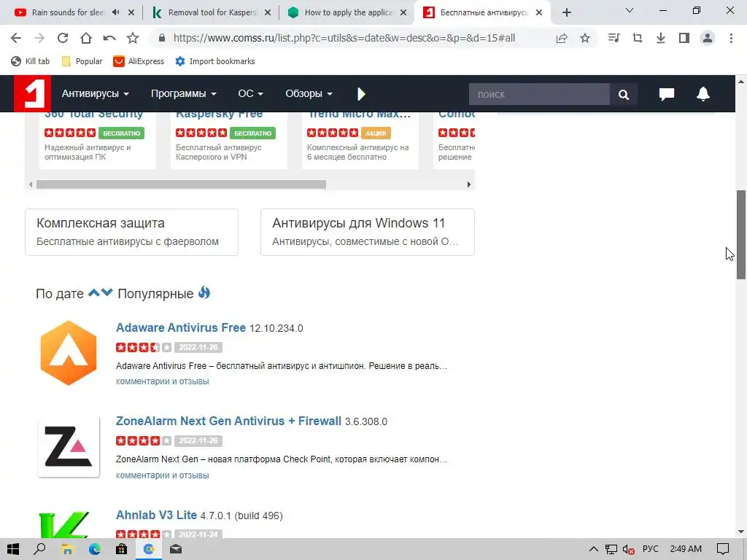The height and width of the screenshot is (560, 747).
Task: Open the three-dot browser menu
Action: (731, 38)
